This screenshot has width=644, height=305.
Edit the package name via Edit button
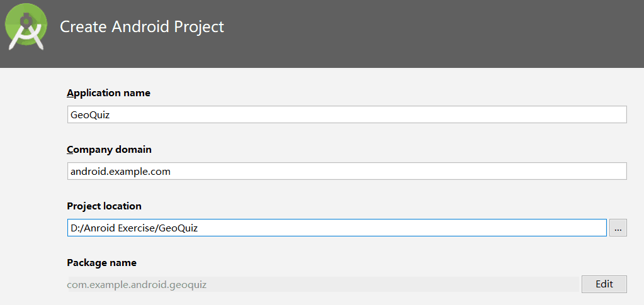tap(604, 284)
